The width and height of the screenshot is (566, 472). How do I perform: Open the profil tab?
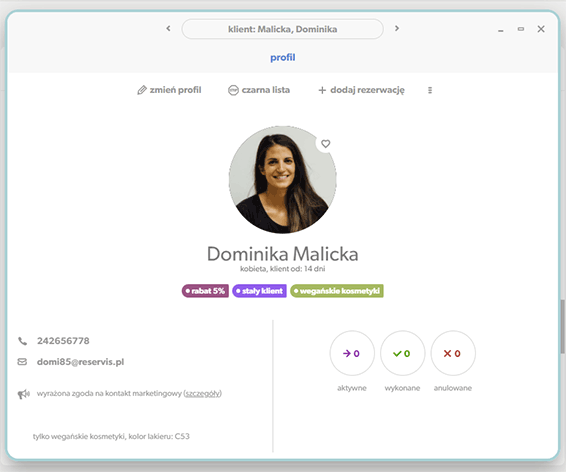coord(283,58)
